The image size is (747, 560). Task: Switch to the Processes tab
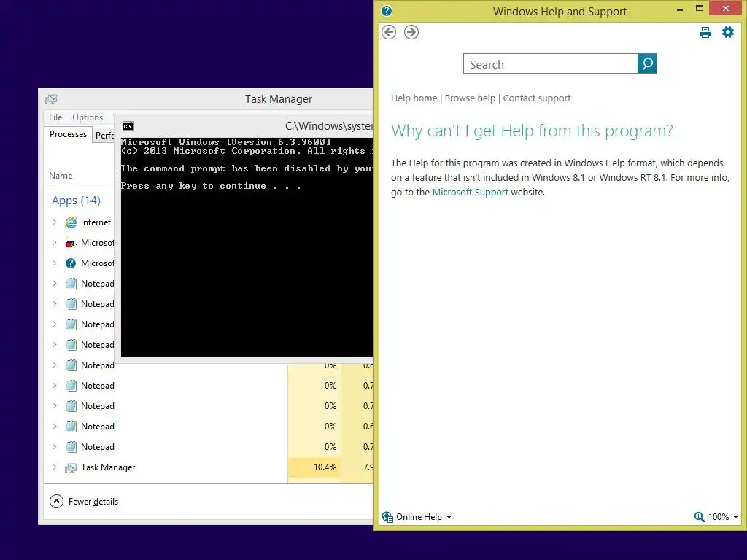click(x=68, y=134)
